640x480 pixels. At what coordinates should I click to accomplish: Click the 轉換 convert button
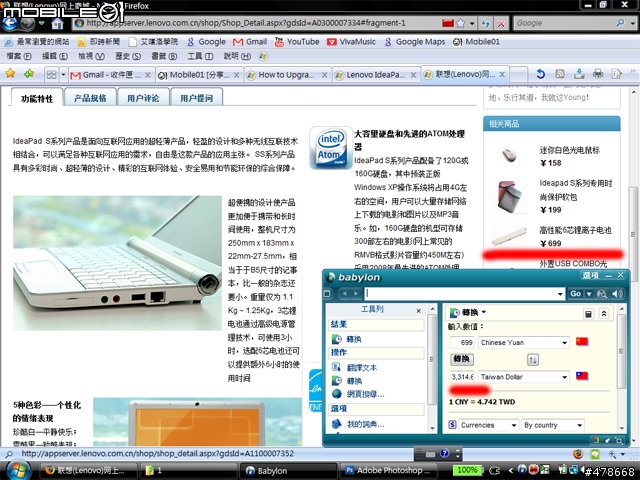point(461,359)
